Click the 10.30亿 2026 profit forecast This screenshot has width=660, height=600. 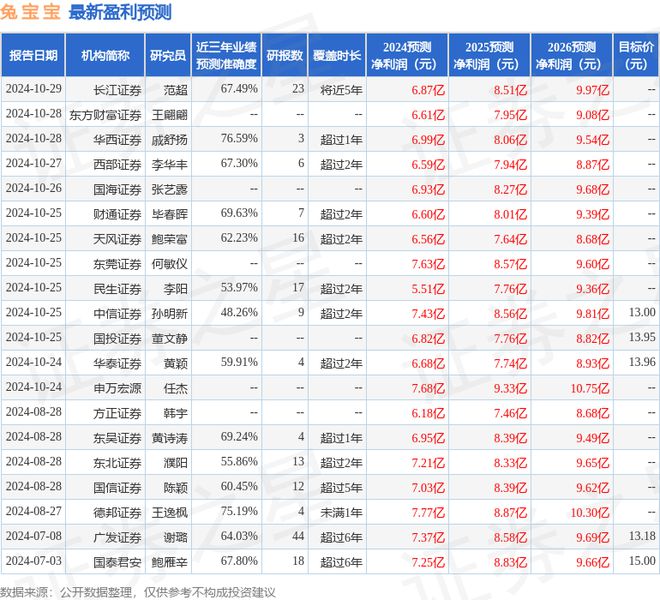click(590, 512)
